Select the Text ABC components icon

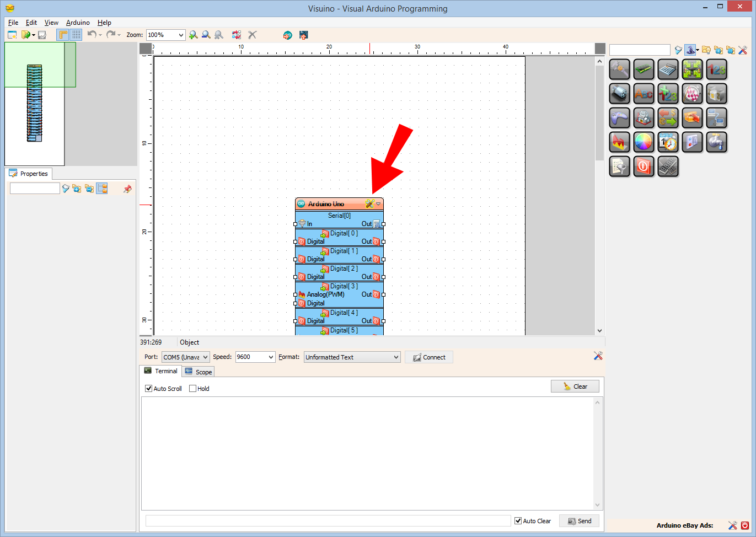pyautogui.click(x=644, y=93)
